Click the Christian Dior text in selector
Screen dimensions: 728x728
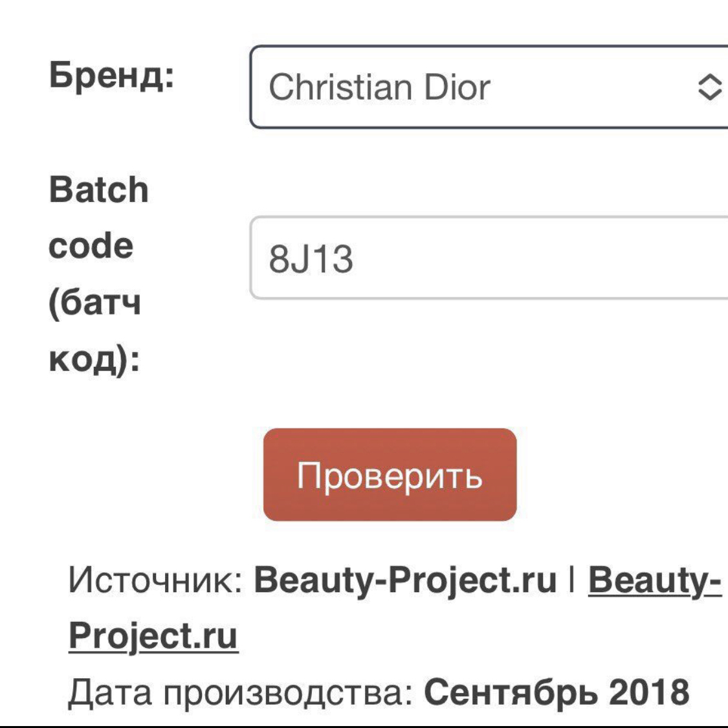click(x=379, y=87)
